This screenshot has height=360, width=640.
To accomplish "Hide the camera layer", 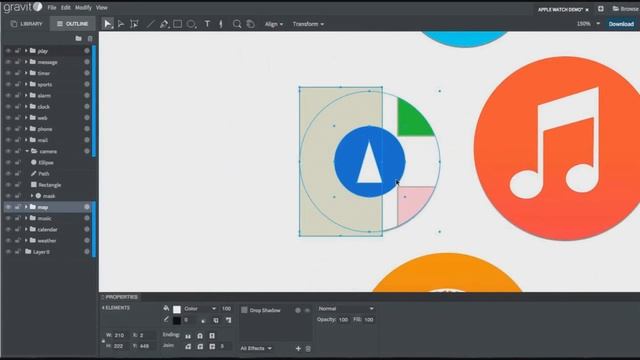I will [x=8, y=151].
